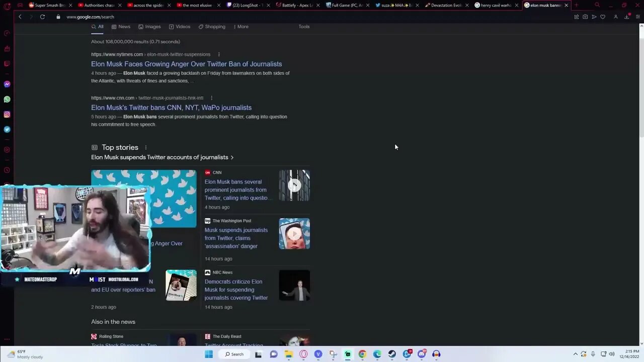Open WhatsApp in the Opera sidebar
This screenshot has height=362, width=644.
coord(7,99)
